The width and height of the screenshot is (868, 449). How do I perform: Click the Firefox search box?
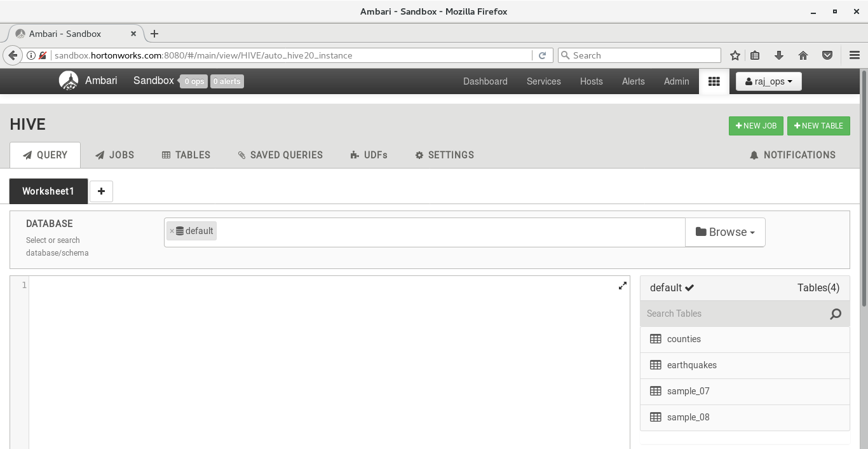pos(640,55)
